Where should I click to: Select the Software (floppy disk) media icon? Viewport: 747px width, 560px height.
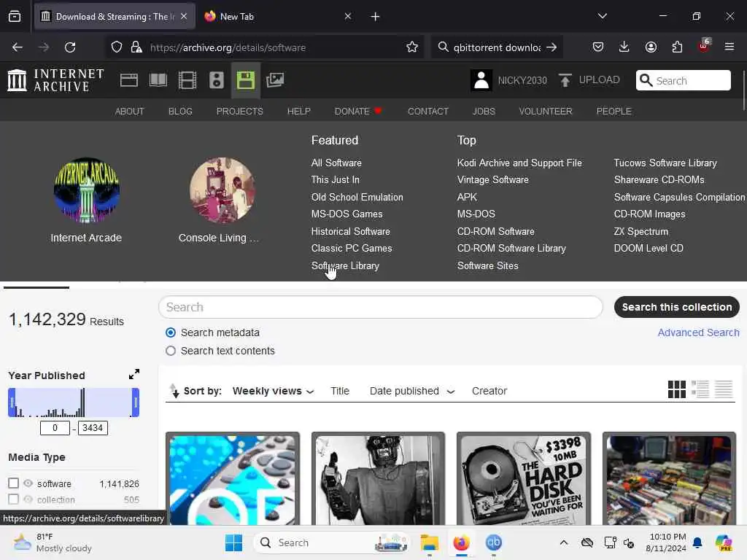tap(245, 80)
